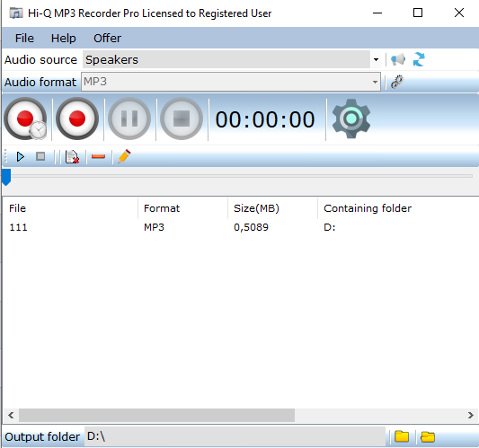Screen dimensions: 479x448
Task: Click the Output folder path field D:\
Action: click(x=235, y=436)
